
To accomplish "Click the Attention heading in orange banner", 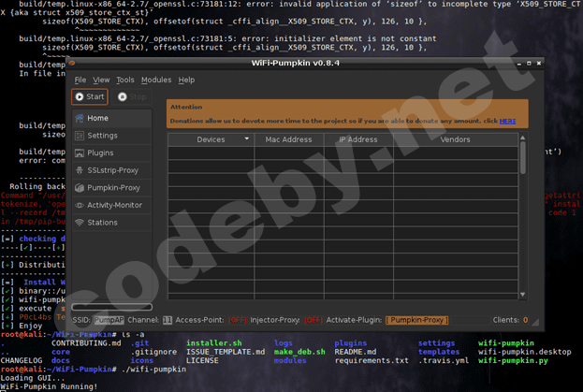I will point(186,107).
